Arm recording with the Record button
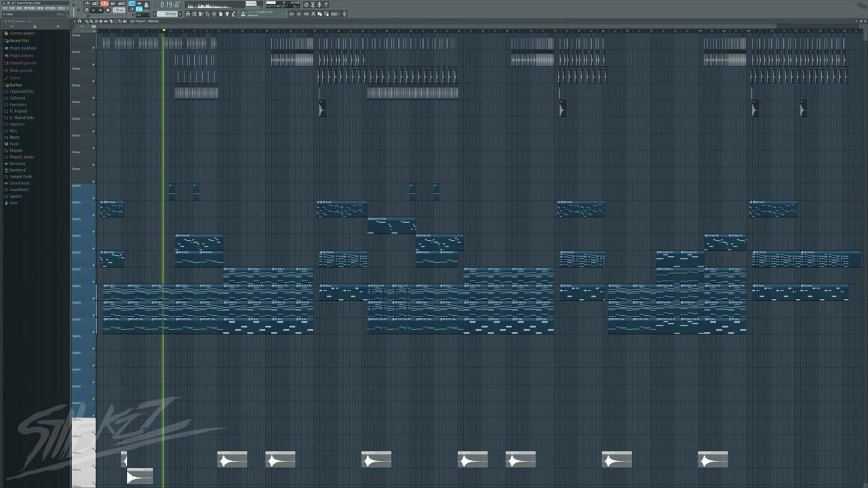 pyautogui.click(x=108, y=10)
